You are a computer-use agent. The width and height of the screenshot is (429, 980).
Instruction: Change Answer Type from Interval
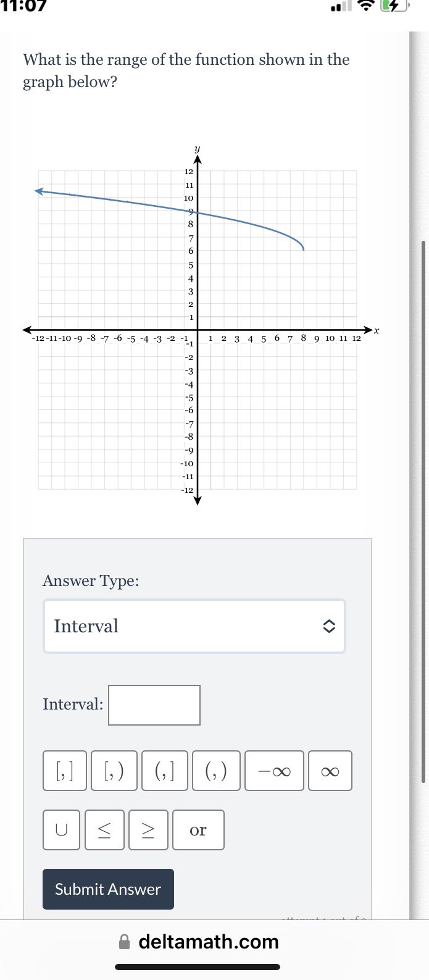[x=194, y=626]
